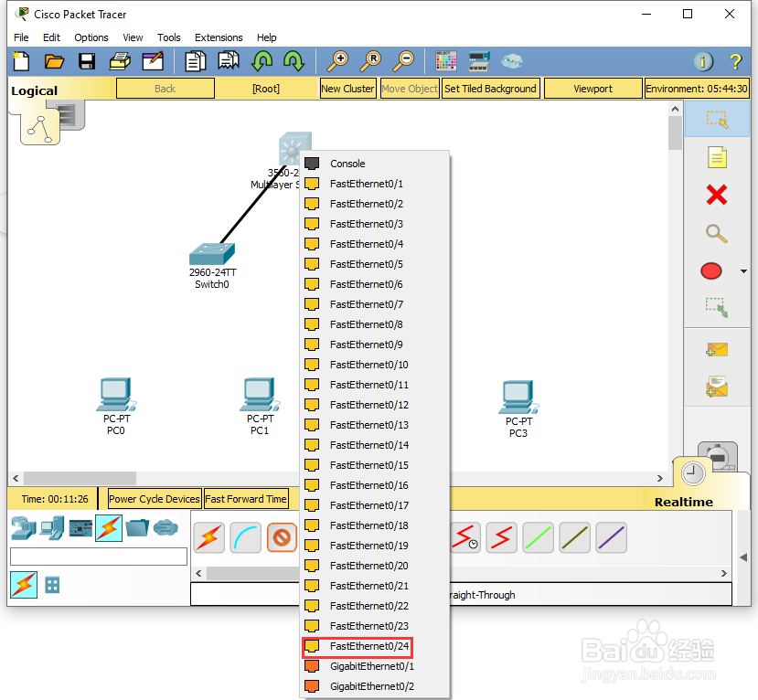This screenshot has height=700, width=758.
Task: Zoom in using the plus magnifier
Action: (337, 61)
